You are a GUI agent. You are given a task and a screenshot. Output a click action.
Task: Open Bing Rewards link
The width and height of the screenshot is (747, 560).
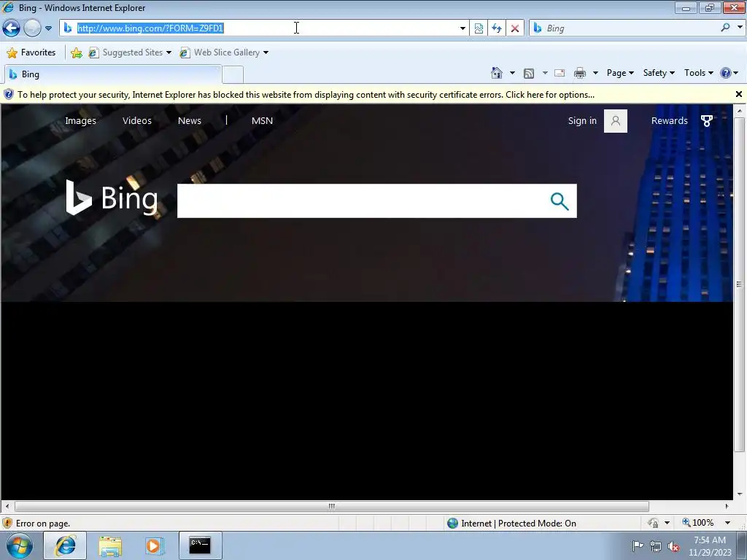pos(670,120)
